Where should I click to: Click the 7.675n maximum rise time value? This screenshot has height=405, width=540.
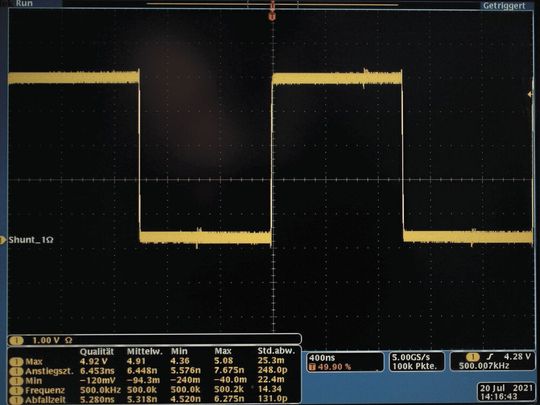point(229,371)
